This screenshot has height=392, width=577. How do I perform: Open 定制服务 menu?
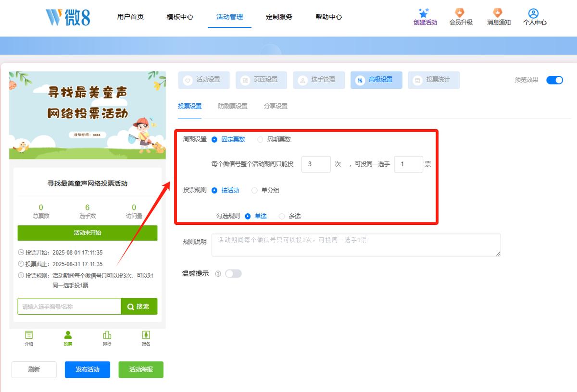[x=279, y=17]
